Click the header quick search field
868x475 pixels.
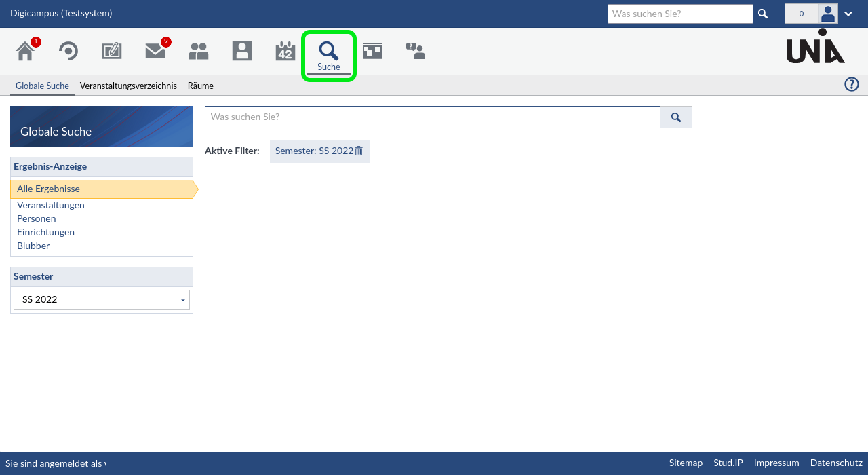coord(679,14)
